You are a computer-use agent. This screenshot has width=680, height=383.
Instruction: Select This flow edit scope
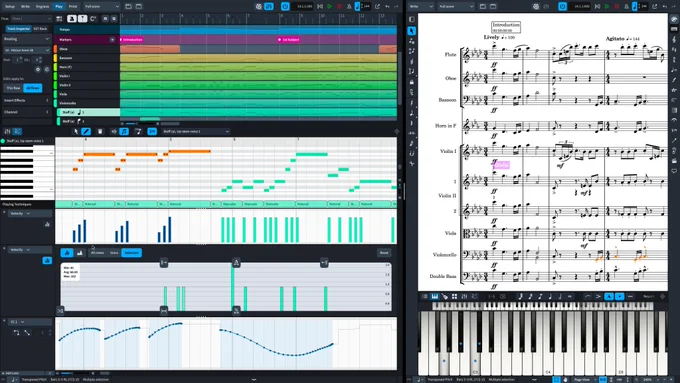tap(13, 88)
